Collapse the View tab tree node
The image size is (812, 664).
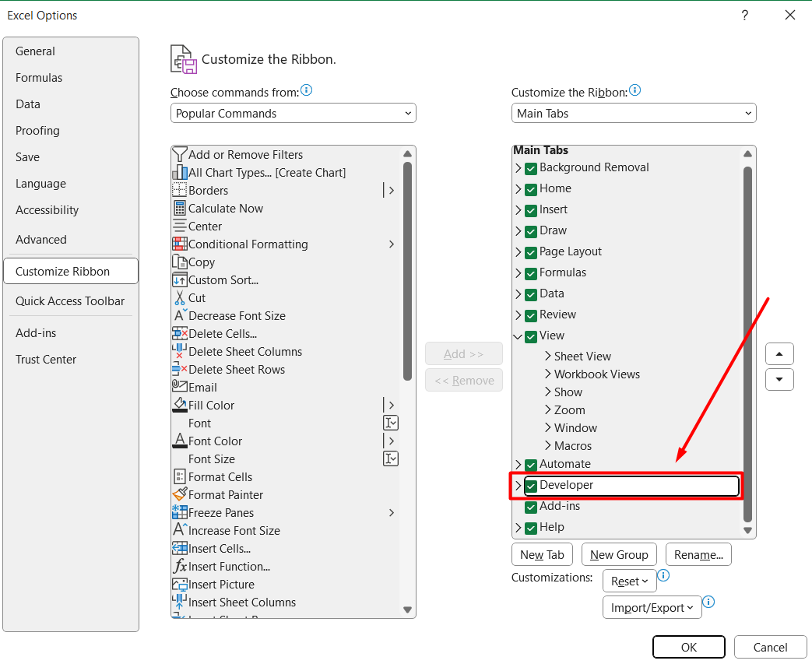(x=518, y=336)
